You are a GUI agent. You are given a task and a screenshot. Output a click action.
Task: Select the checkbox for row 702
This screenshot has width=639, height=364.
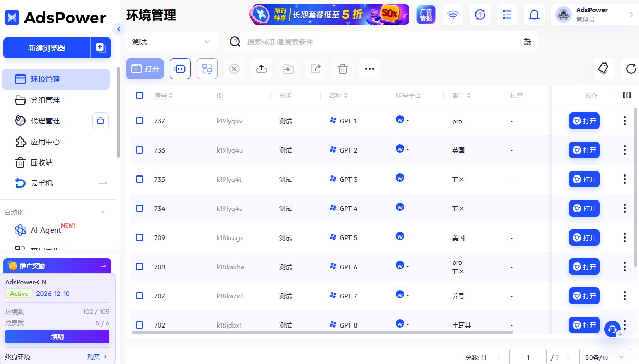[140, 325]
